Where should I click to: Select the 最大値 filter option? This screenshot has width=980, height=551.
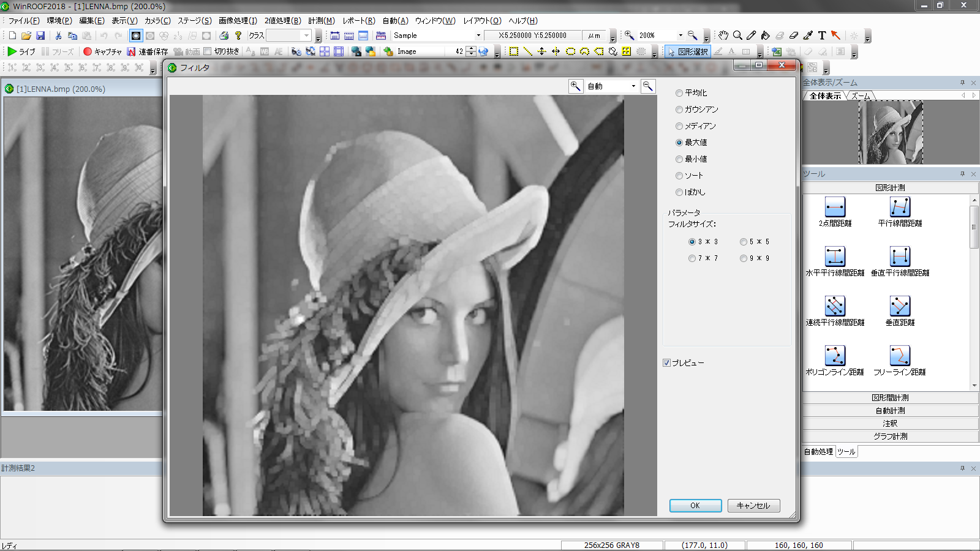[x=691, y=143]
